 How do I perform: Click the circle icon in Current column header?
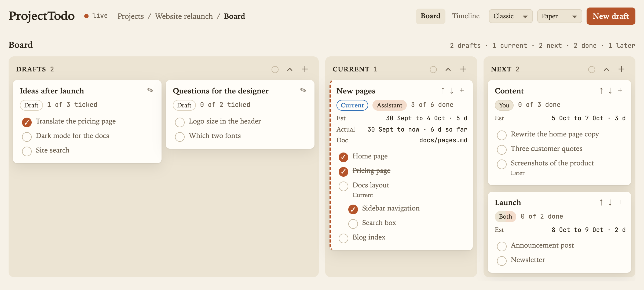(x=433, y=70)
